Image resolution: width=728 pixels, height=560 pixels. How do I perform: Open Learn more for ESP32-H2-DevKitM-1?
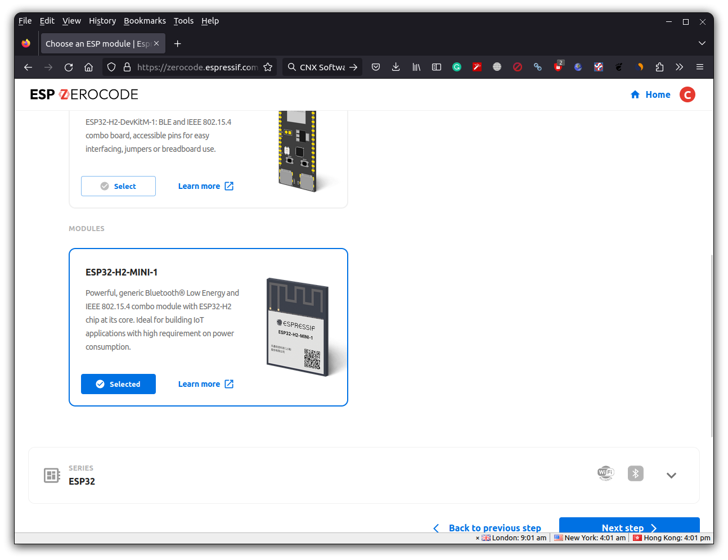pos(206,186)
